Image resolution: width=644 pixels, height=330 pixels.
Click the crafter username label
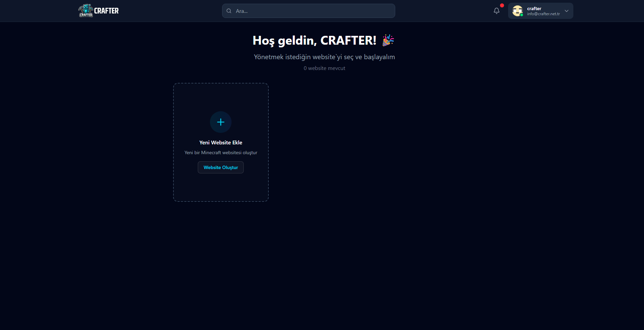point(534,8)
